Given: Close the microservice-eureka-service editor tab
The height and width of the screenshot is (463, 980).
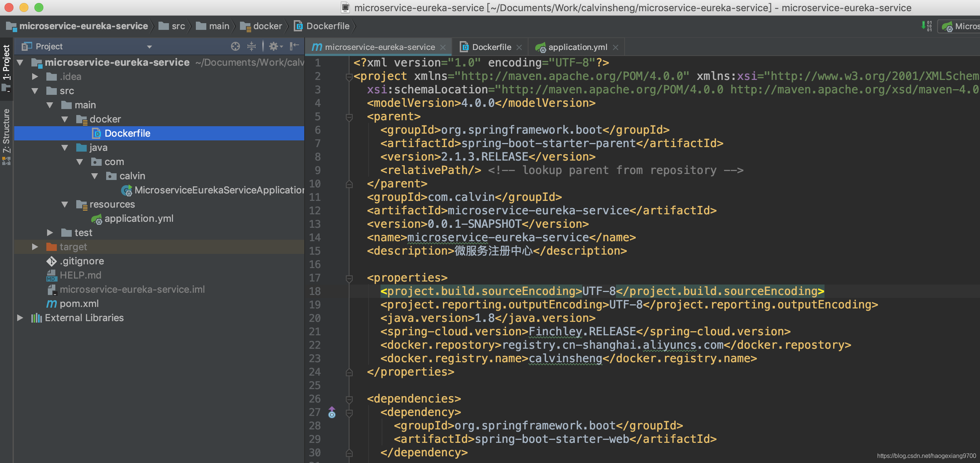Looking at the screenshot, I should pyautogui.click(x=443, y=47).
